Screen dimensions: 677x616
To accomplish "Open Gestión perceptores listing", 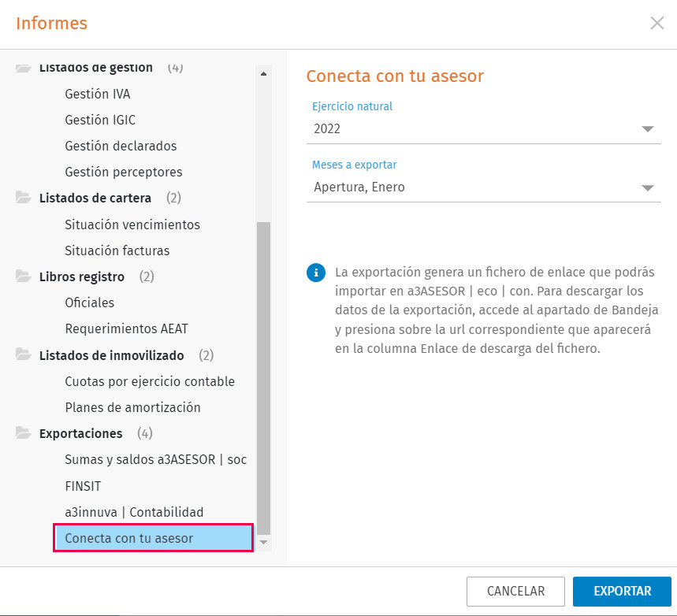I will tap(124, 172).
